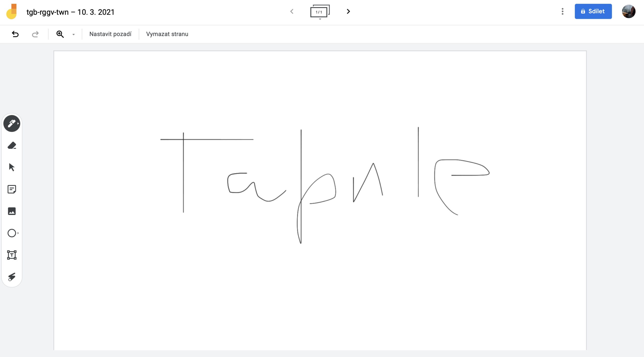Image resolution: width=644 pixels, height=357 pixels.
Task: Redo the undone action
Action: pos(35,34)
